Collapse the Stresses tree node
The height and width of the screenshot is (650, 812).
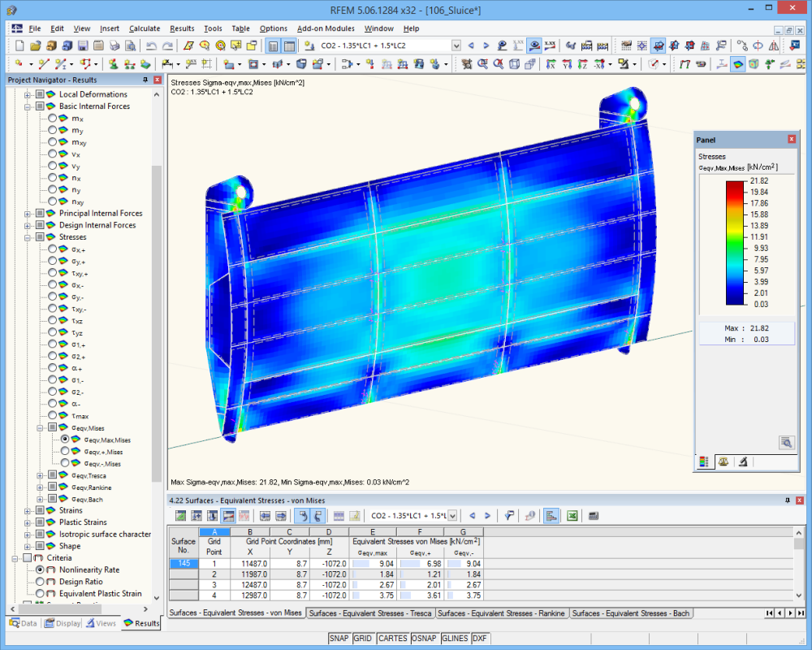coord(28,237)
